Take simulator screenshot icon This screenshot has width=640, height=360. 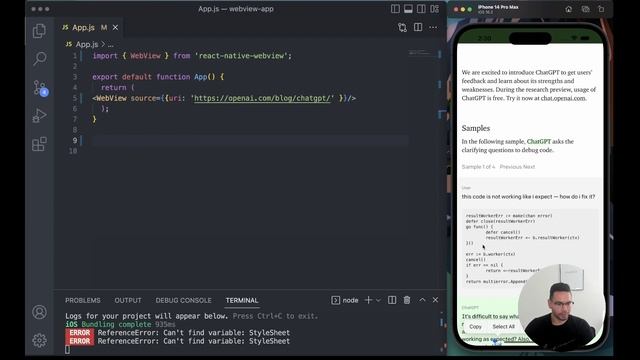(585, 9)
